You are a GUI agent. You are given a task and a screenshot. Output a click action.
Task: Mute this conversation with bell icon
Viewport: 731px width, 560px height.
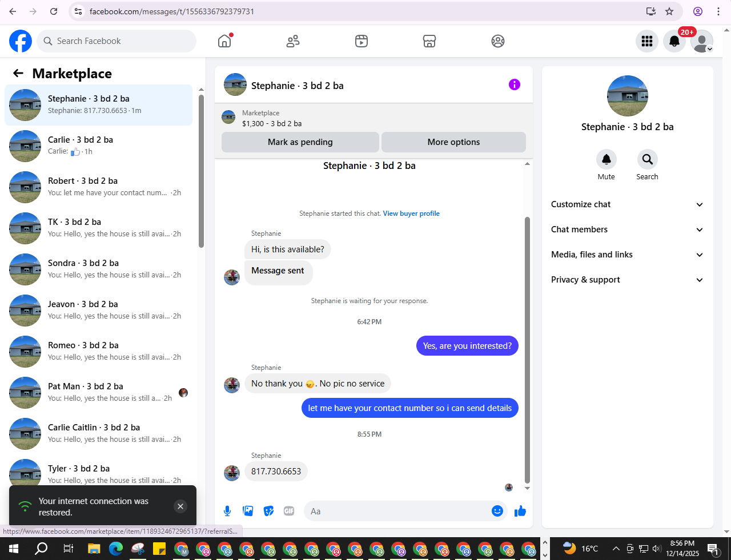pyautogui.click(x=607, y=159)
